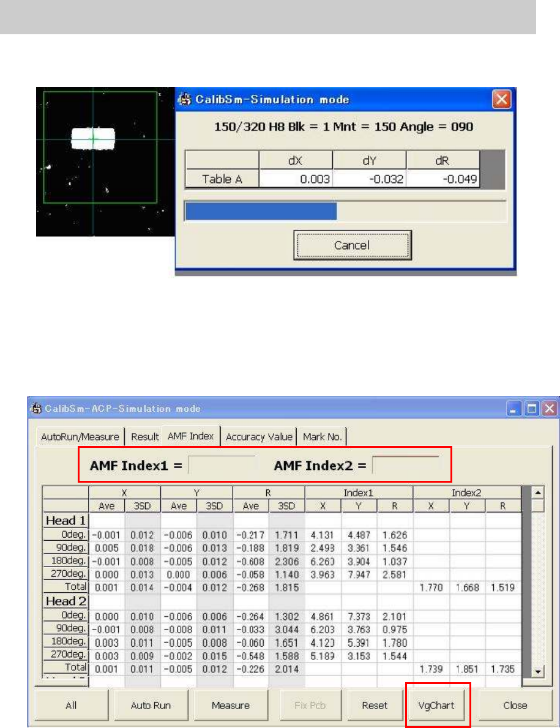
Task: Switch to the Mark No. tab
Action: [323, 437]
